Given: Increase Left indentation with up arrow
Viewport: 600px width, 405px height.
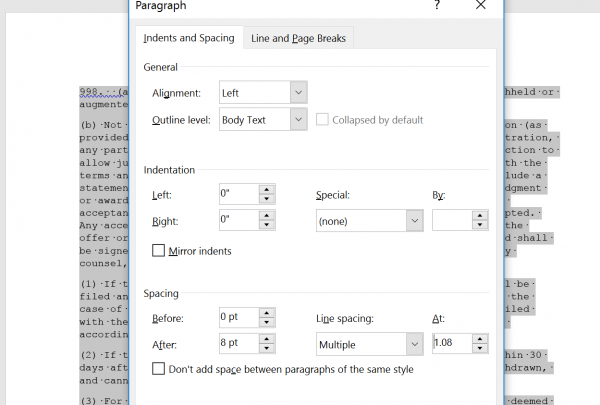Looking at the screenshot, I should click(x=267, y=189).
